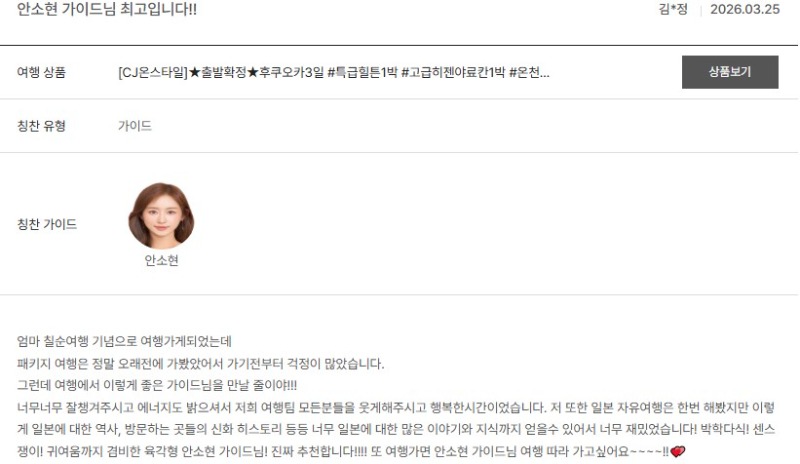Click the reviewer name 김*정
This screenshot has width=800, height=464.
click(673, 9)
